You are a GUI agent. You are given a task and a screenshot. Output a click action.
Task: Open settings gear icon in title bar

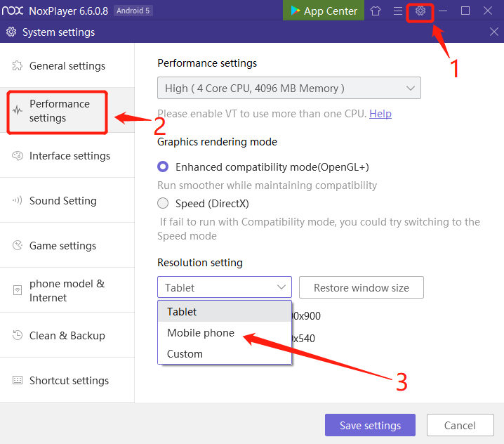tap(420, 11)
